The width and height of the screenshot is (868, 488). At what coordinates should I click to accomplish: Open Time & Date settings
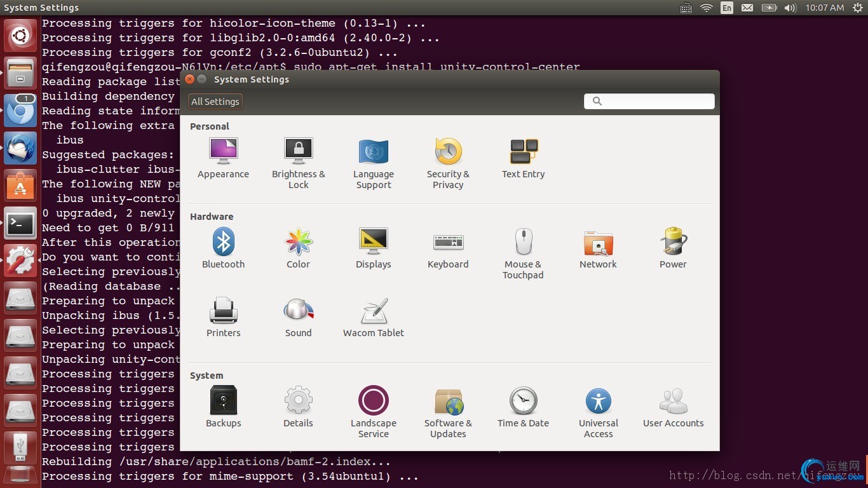point(524,408)
